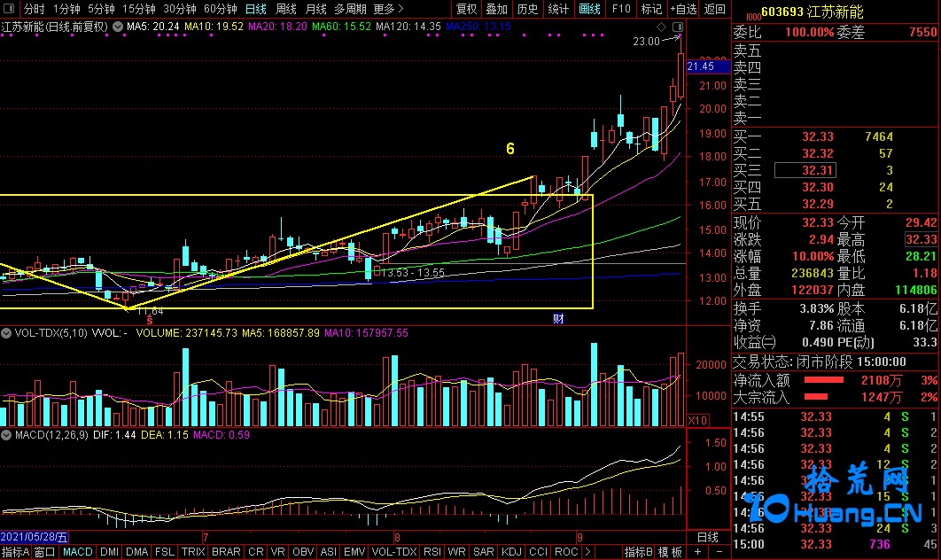Open 多周期 multi-period view
The image size is (941, 560).
tap(350, 9)
